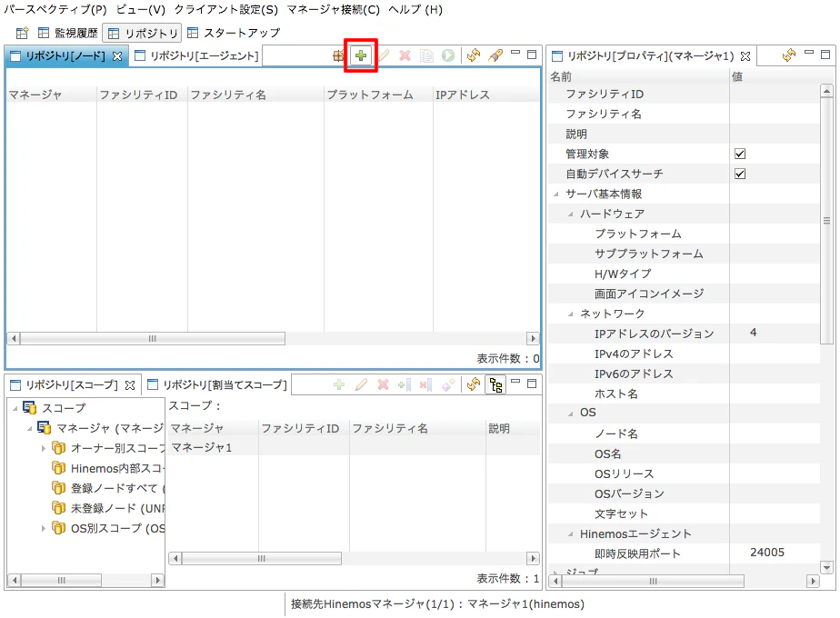Switch to 監視履歴 perspective

point(68,34)
